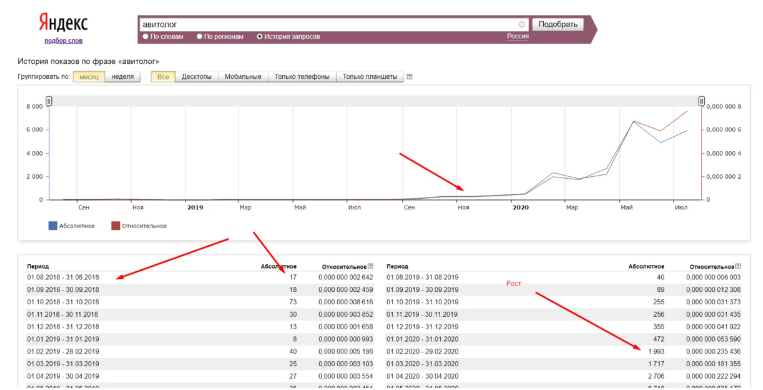This screenshot has height=390, width=763.
Task: Click the Абсолютное legend label
Action: pyautogui.click(x=77, y=226)
